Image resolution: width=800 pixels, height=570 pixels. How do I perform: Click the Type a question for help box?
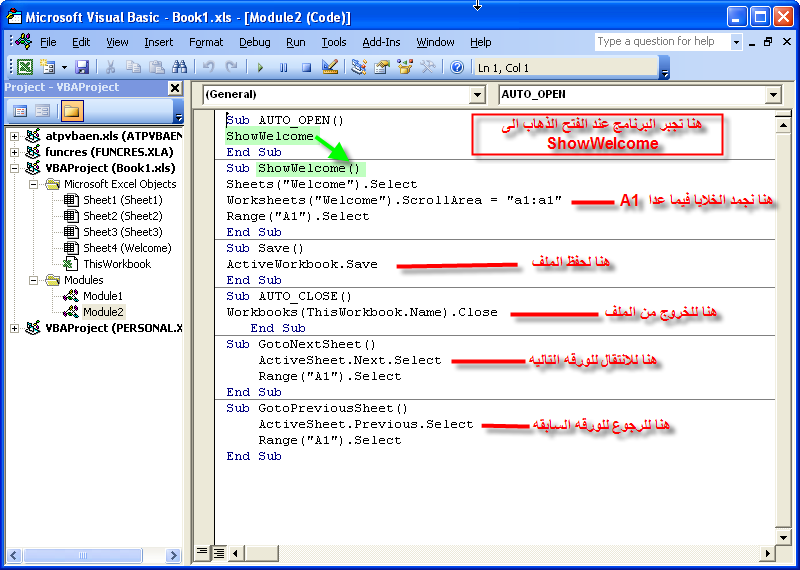[662, 42]
